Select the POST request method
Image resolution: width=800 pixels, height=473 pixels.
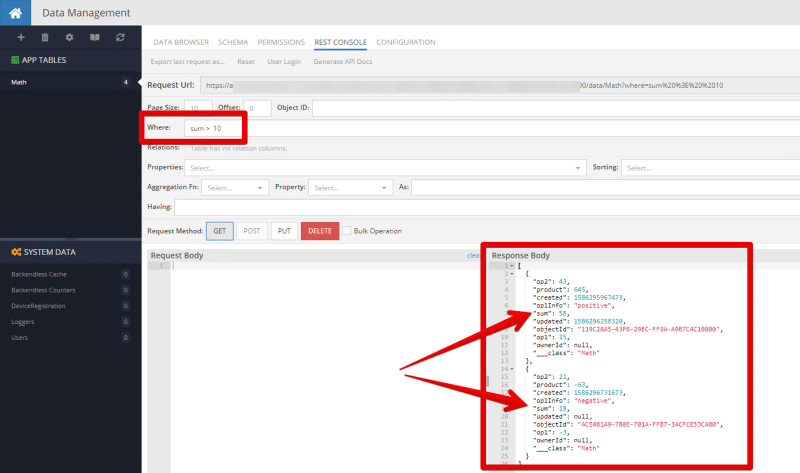tap(252, 231)
